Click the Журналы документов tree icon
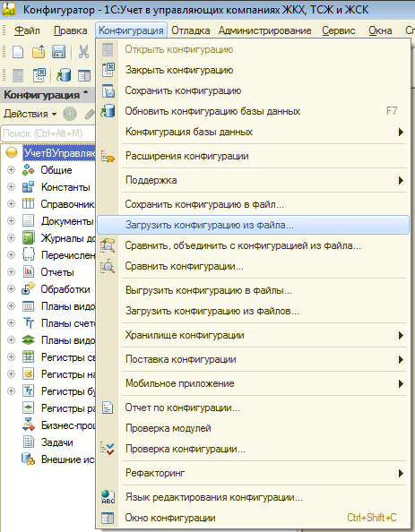This screenshot has height=532, width=415. point(28,237)
